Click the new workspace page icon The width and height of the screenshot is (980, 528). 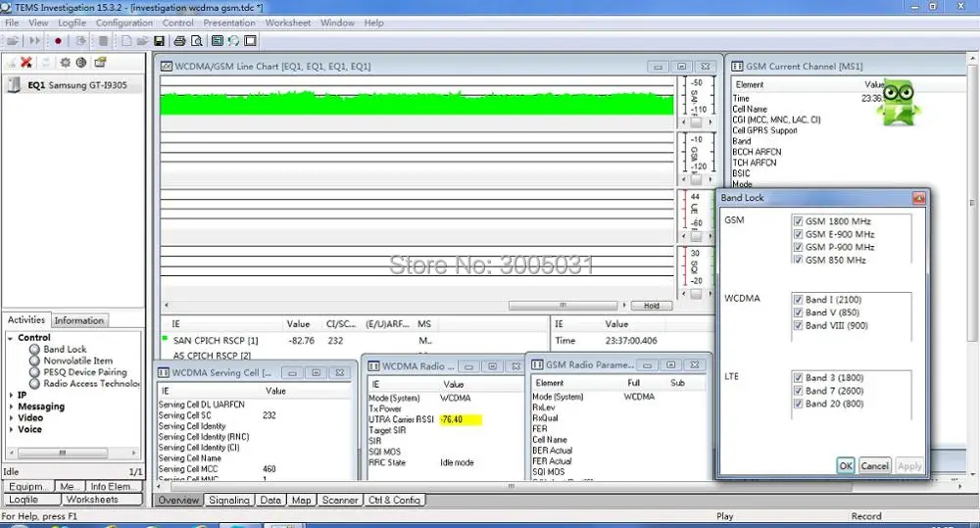pyautogui.click(x=126, y=41)
